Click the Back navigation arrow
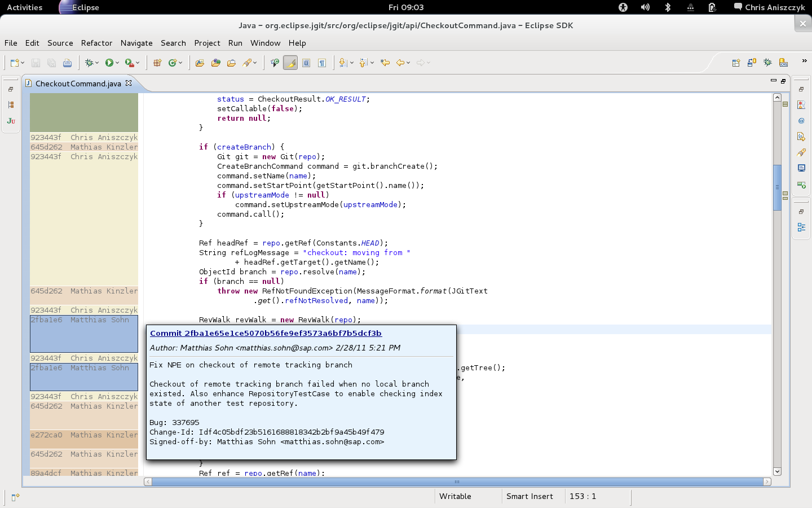The width and height of the screenshot is (812, 508). coord(400,63)
